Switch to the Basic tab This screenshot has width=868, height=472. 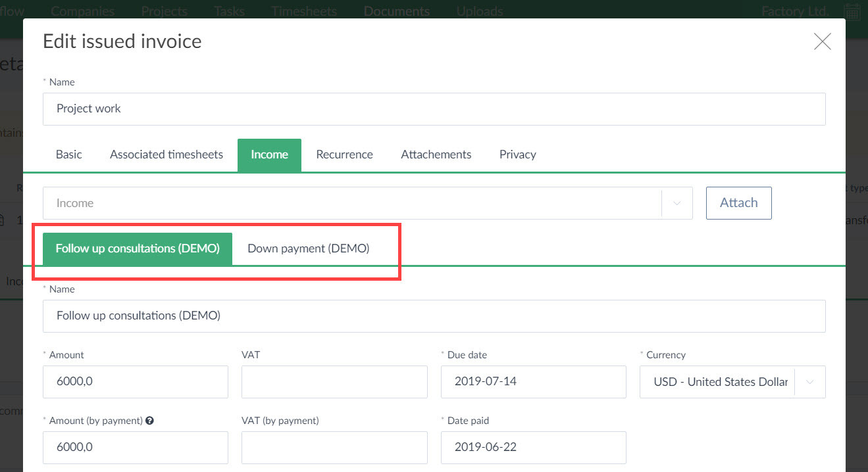(69, 154)
